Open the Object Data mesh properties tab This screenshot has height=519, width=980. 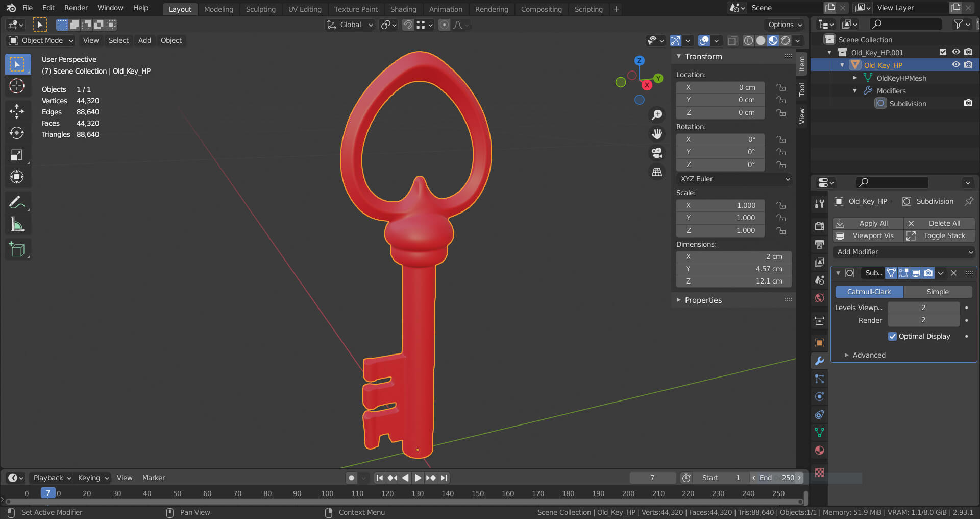point(819,432)
